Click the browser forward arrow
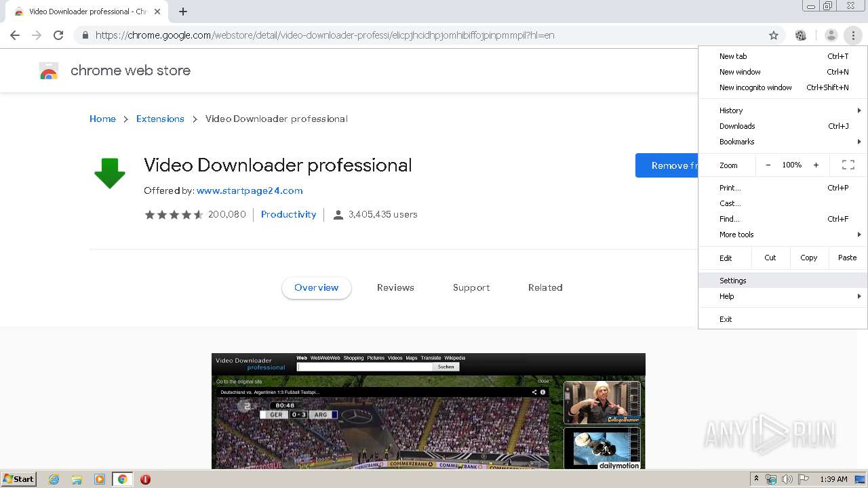 point(37,35)
